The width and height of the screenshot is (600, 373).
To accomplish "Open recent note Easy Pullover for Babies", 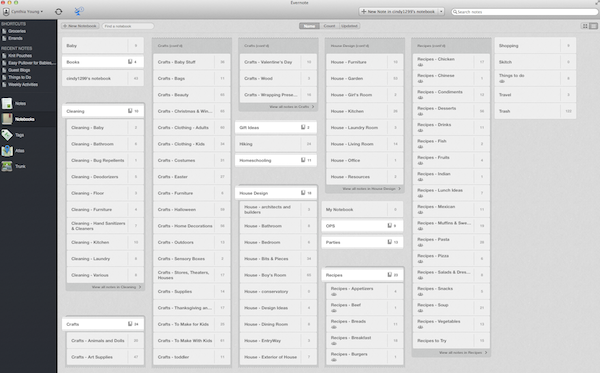I will click(x=29, y=63).
